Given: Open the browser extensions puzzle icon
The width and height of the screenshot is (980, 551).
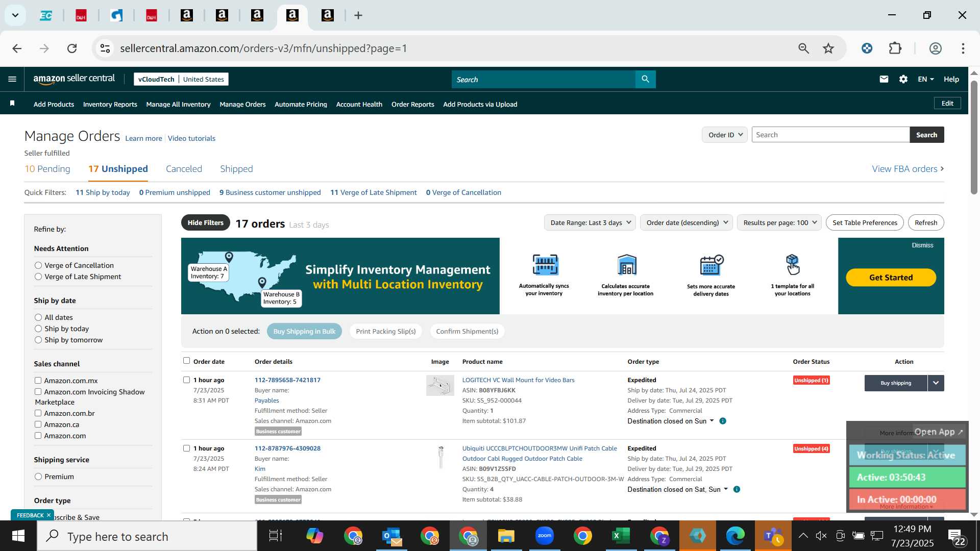Looking at the screenshot, I should [895, 48].
